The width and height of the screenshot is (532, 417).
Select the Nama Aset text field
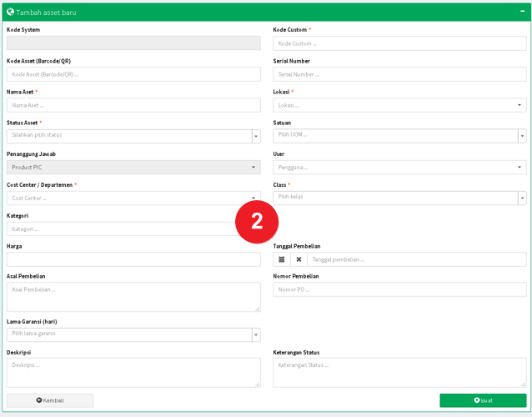(133, 105)
